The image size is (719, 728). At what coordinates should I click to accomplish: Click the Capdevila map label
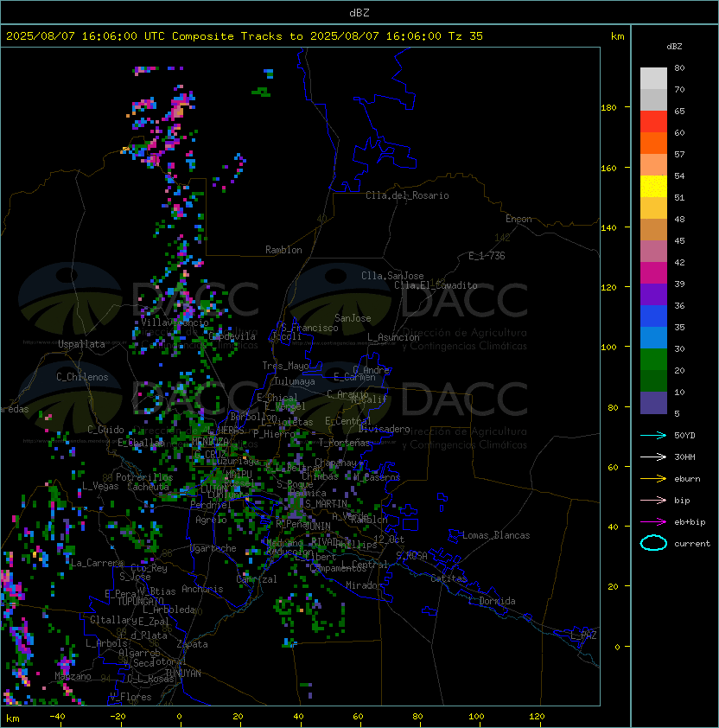[x=232, y=336]
